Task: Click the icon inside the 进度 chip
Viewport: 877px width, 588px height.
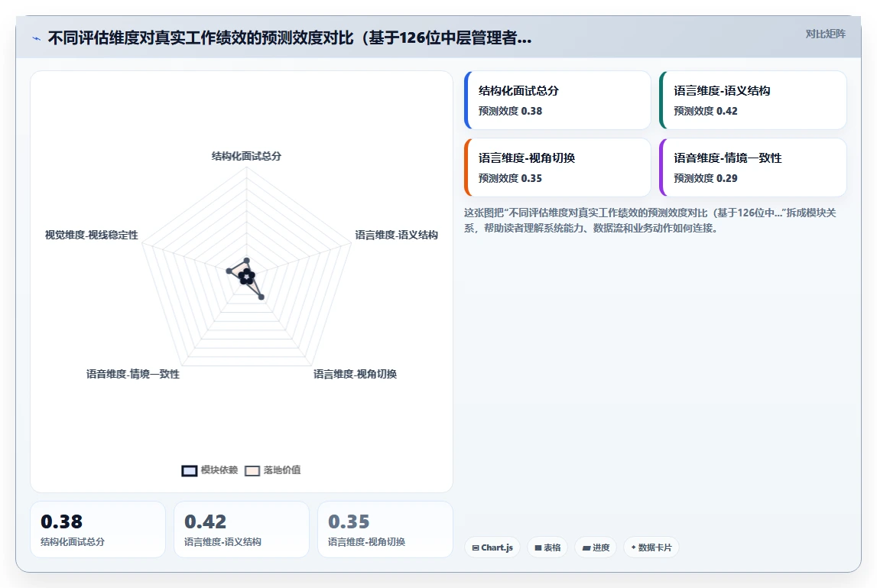Action: (586, 547)
